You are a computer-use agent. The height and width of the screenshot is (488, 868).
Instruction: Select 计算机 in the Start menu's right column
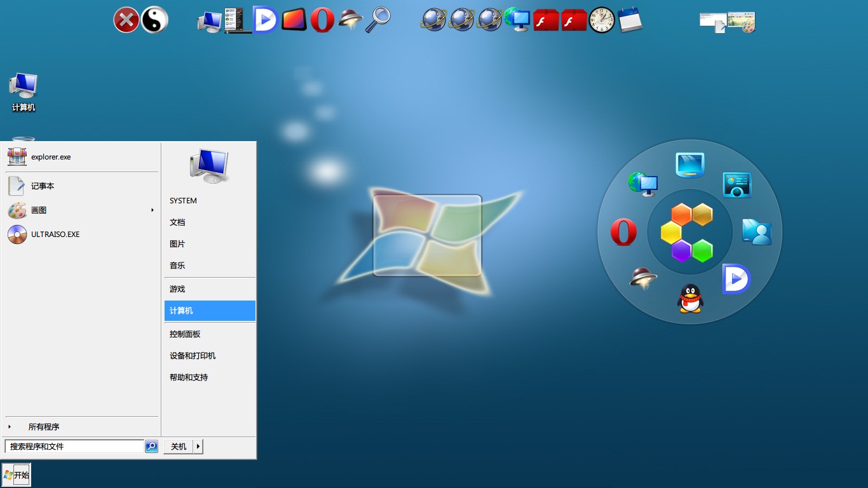(210, 311)
